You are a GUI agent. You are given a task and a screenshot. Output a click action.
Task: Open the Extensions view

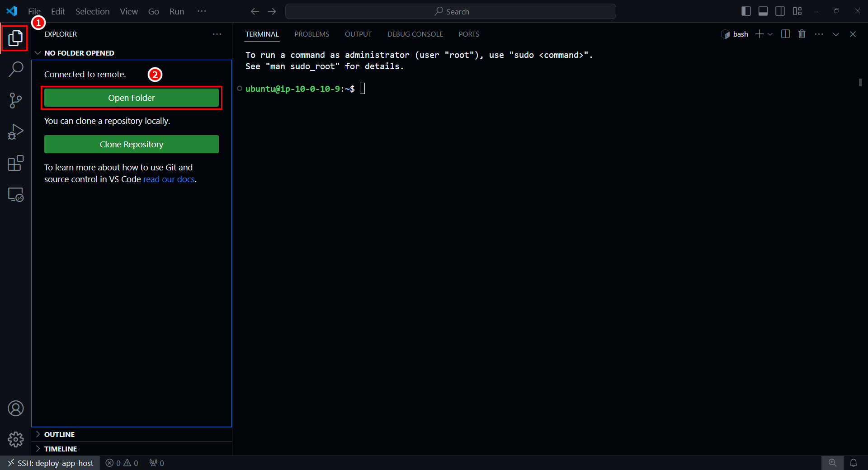click(15, 163)
